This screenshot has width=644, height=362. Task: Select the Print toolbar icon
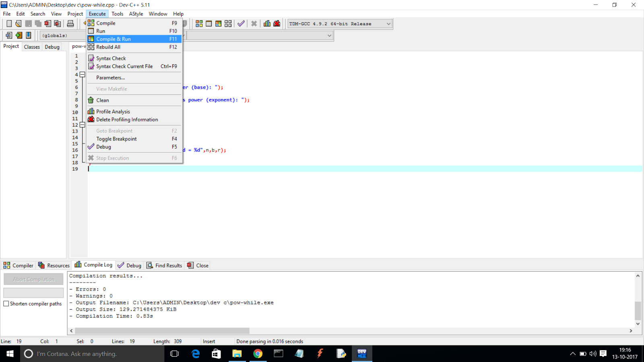pyautogui.click(x=70, y=23)
